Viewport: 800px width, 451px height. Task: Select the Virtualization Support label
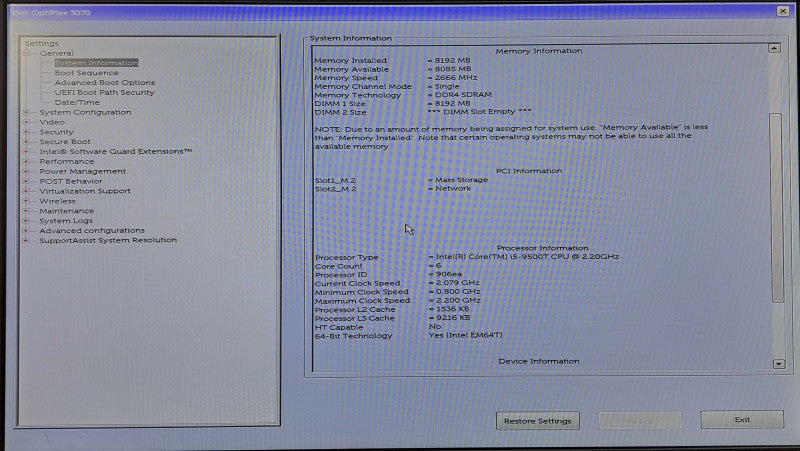(85, 191)
